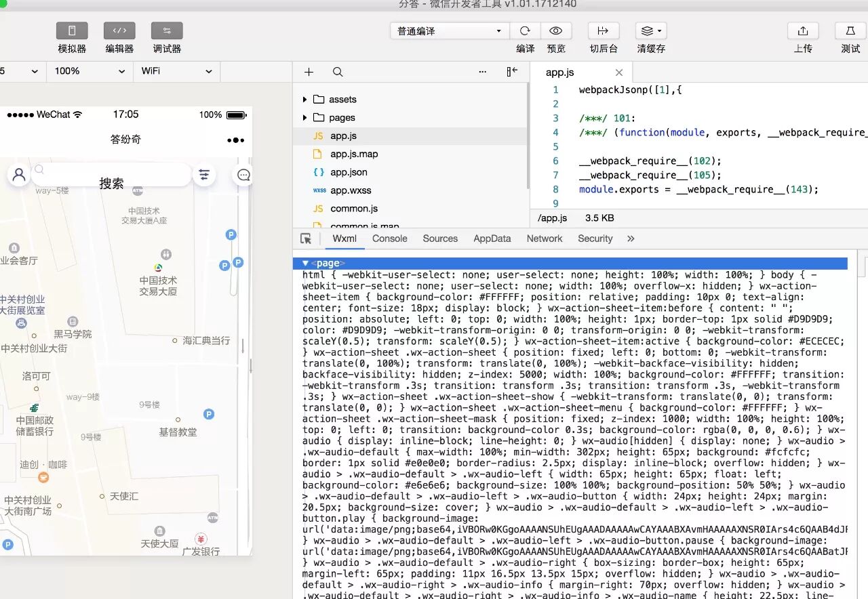Click the add new file plus icon
The image size is (868, 599).
coord(309,72)
